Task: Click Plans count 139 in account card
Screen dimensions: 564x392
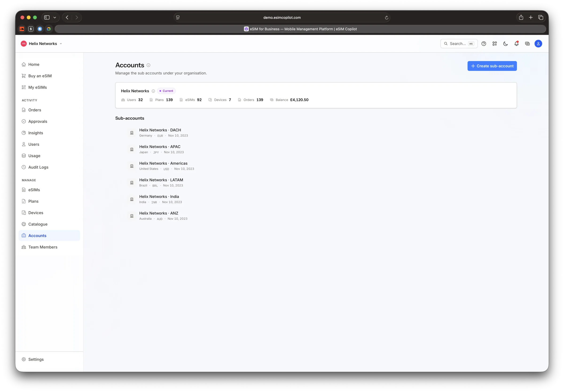Action: (x=161, y=100)
